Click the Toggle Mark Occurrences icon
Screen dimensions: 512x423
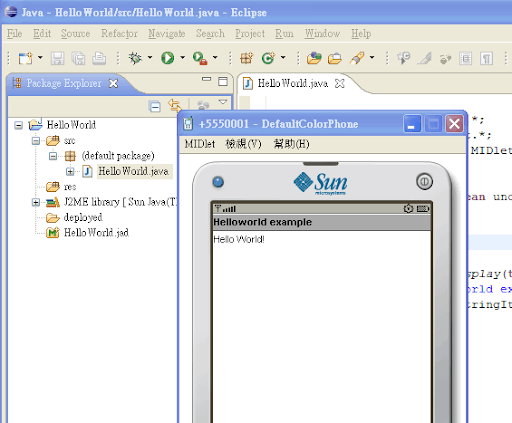pyautogui.click(x=404, y=58)
